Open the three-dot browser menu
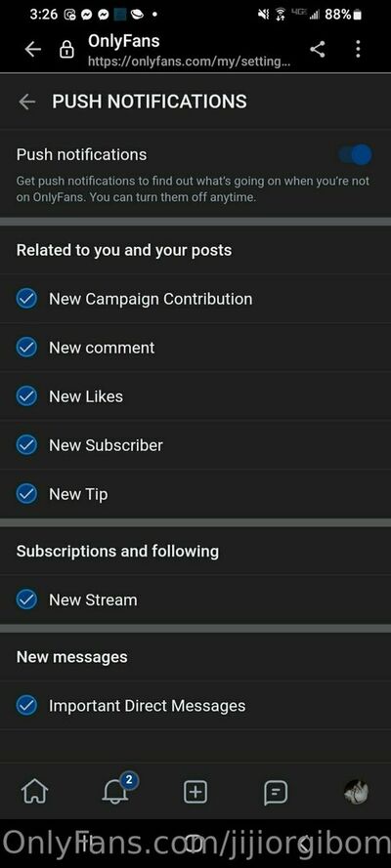This screenshot has height=868, width=391. point(358,49)
